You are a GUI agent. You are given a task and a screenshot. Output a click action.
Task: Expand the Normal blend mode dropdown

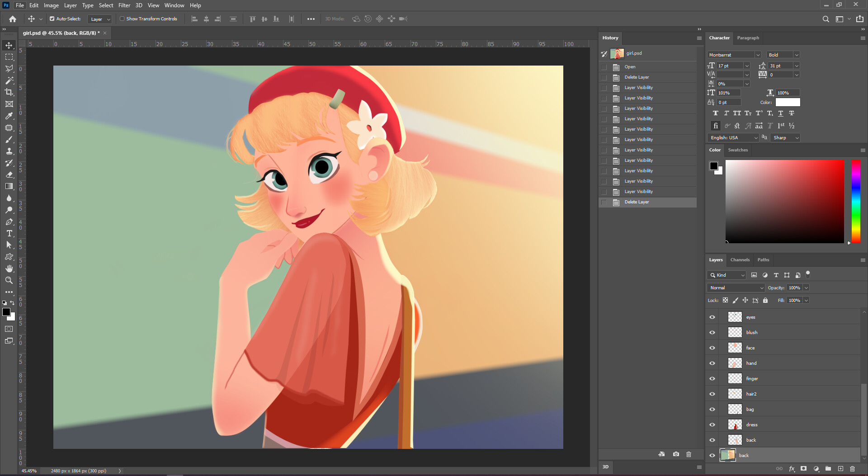[736, 288]
